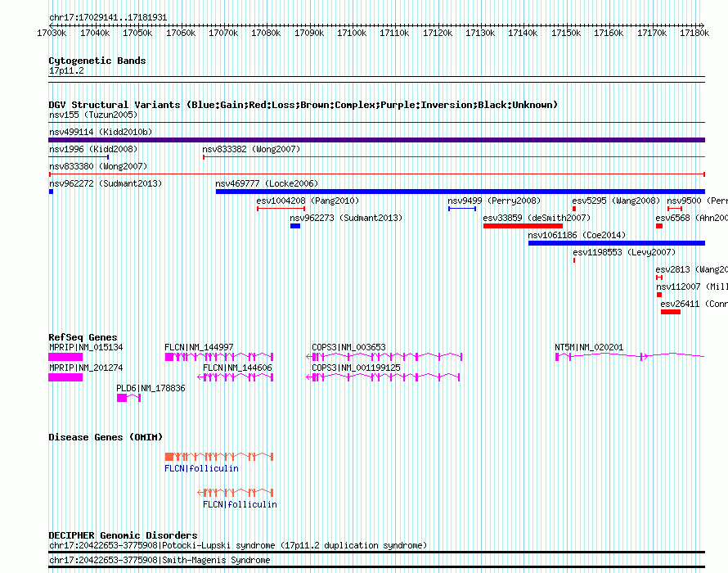Open the esv5295 (Wang2008) variant
The image size is (728, 573).
pos(616,201)
